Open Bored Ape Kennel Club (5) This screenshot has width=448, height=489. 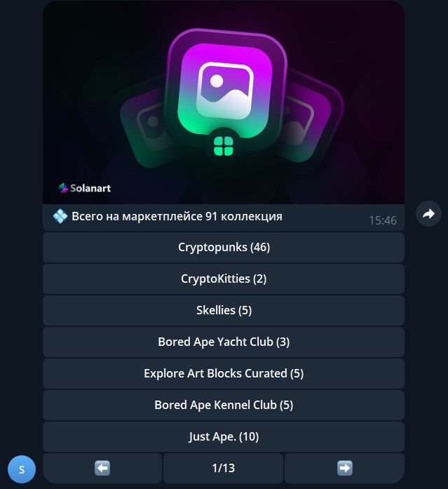[224, 405]
